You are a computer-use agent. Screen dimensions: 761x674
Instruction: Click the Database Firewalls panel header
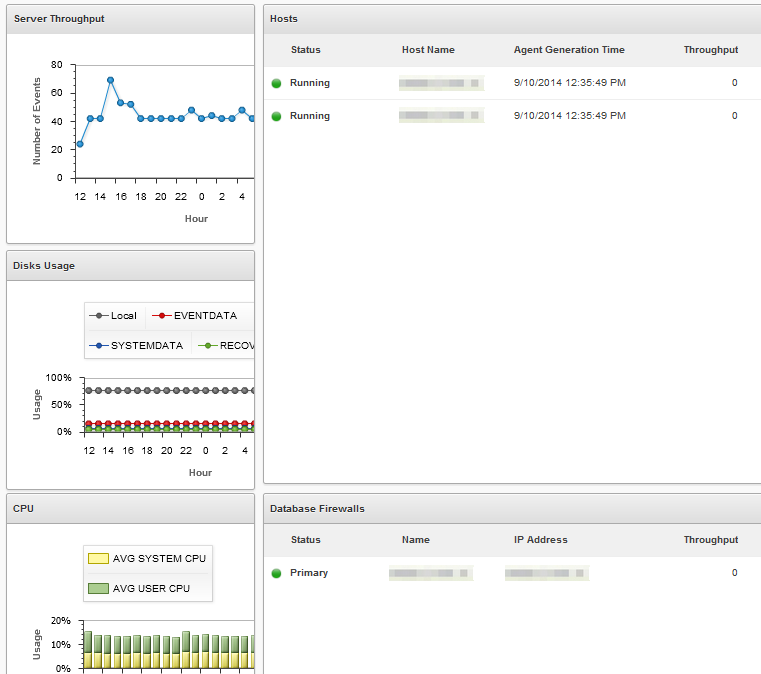point(513,509)
